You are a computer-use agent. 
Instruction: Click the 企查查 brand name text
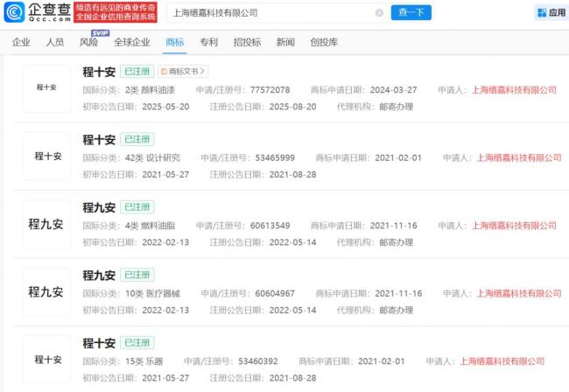click(49, 10)
